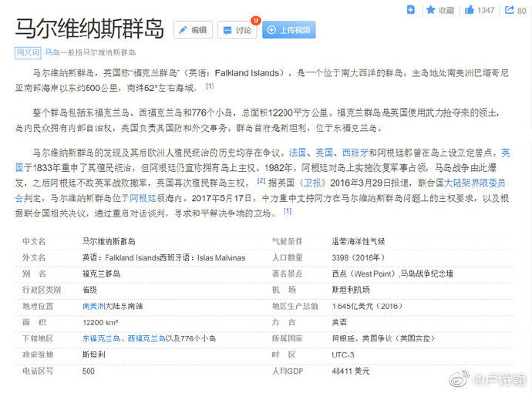Click the 编辑 edit button
The image size is (532, 393).
click(193, 30)
